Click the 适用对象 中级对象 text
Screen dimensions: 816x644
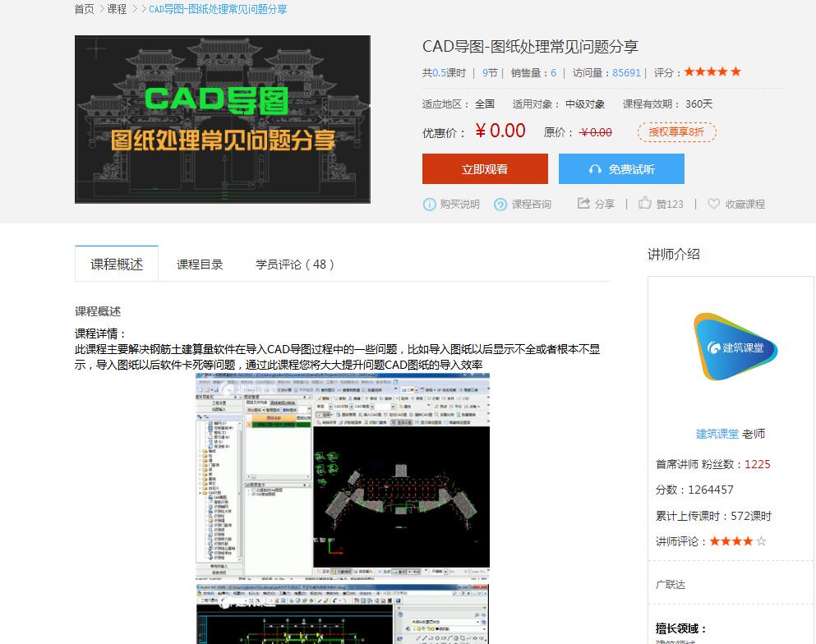click(x=559, y=104)
